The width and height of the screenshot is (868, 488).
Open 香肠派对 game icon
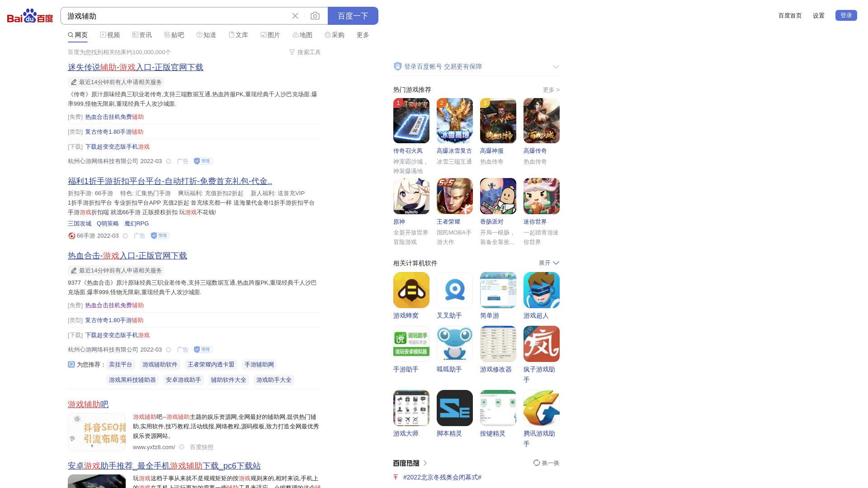pyautogui.click(x=498, y=196)
